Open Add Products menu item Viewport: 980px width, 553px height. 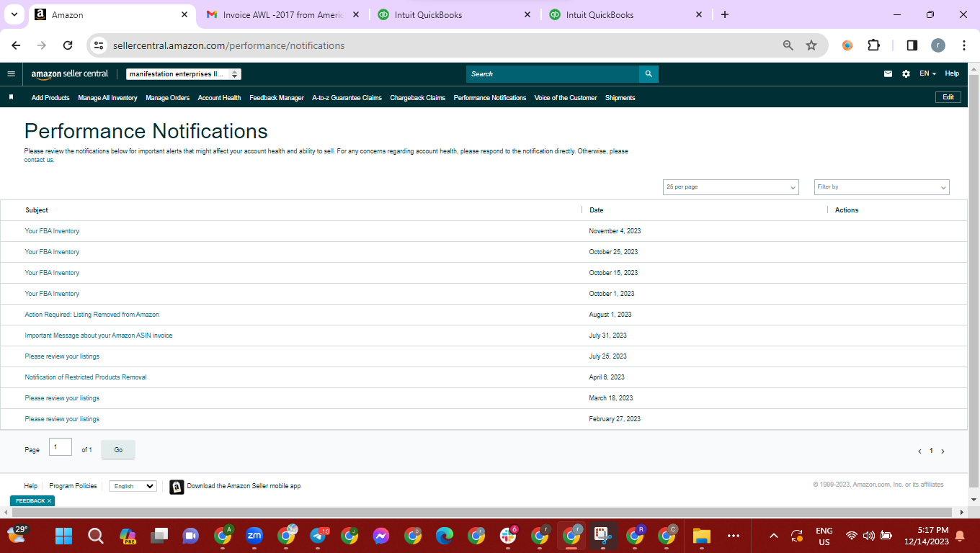pyautogui.click(x=50, y=98)
